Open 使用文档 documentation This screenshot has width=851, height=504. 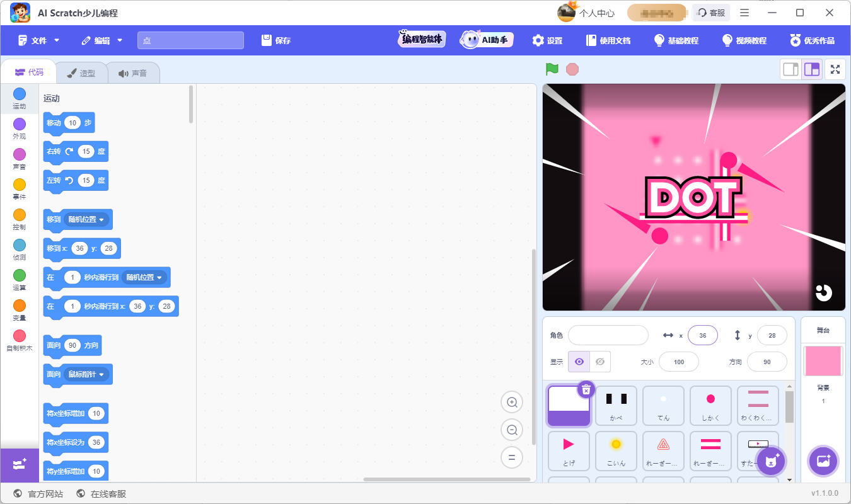click(x=608, y=40)
